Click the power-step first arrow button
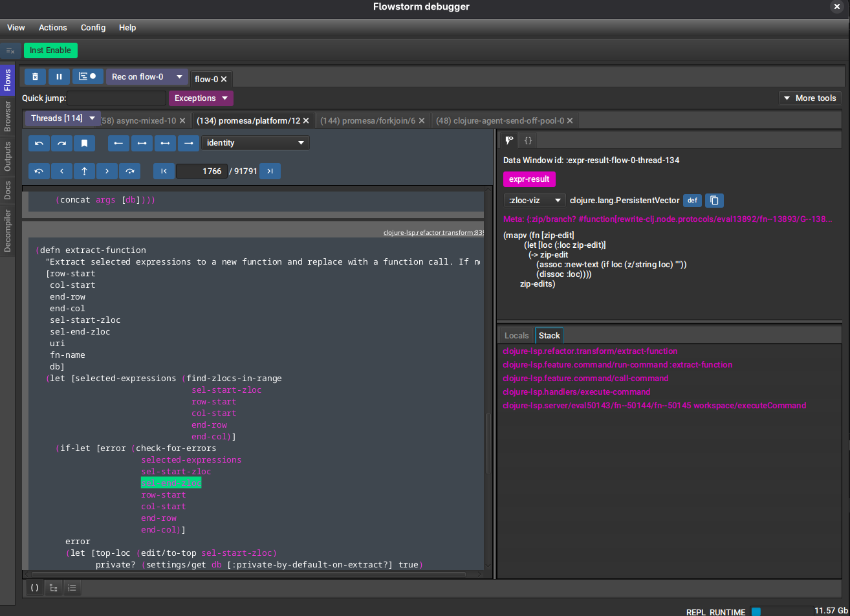This screenshot has width=850, height=616. 118,142
